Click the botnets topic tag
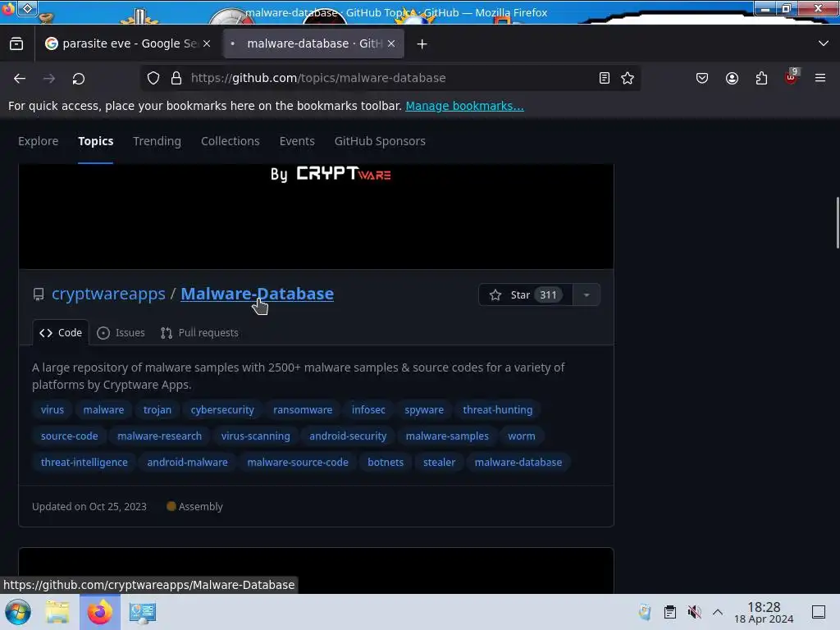This screenshot has width=840, height=630. tap(386, 463)
